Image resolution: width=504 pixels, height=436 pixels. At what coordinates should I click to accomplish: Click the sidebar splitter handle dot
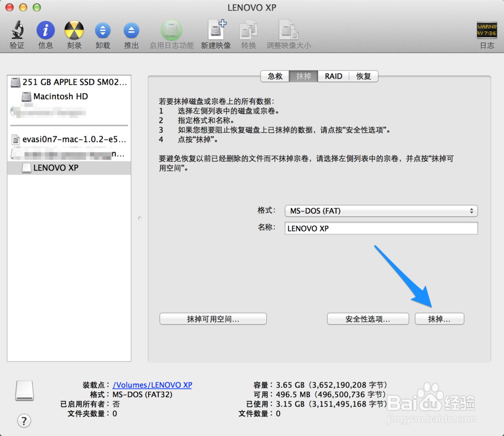point(140,219)
